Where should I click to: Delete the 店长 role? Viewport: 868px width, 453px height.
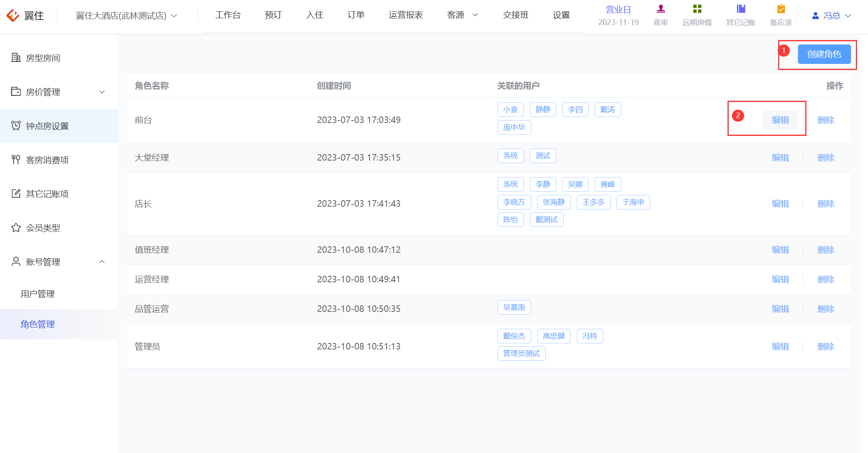pyautogui.click(x=826, y=204)
